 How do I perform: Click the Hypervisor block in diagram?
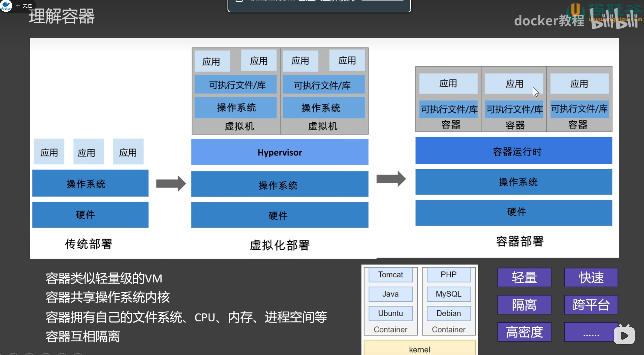(x=280, y=152)
